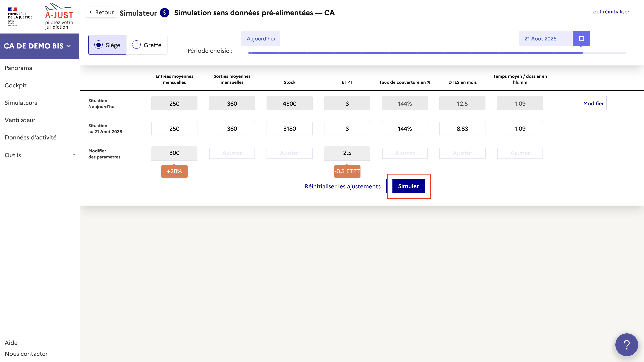Click Ajuster under Stock column
The width and height of the screenshot is (644, 362).
pyautogui.click(x=290, y=153)
